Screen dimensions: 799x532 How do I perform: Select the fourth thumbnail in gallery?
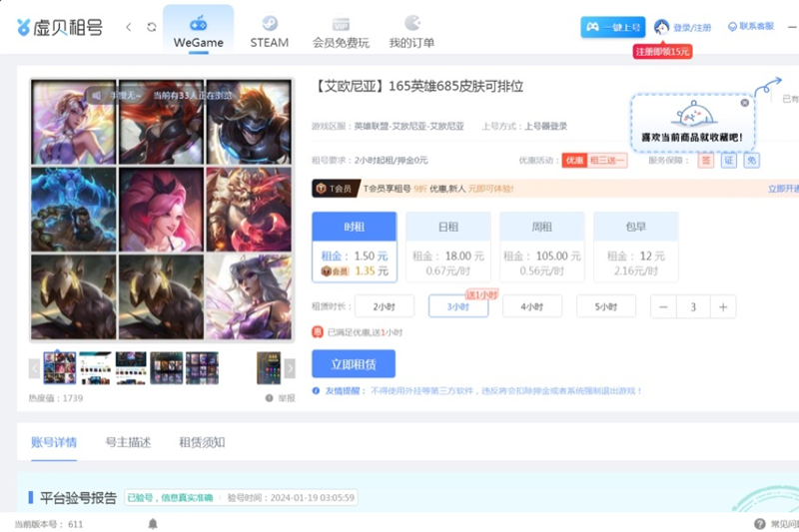pos(167,367)
